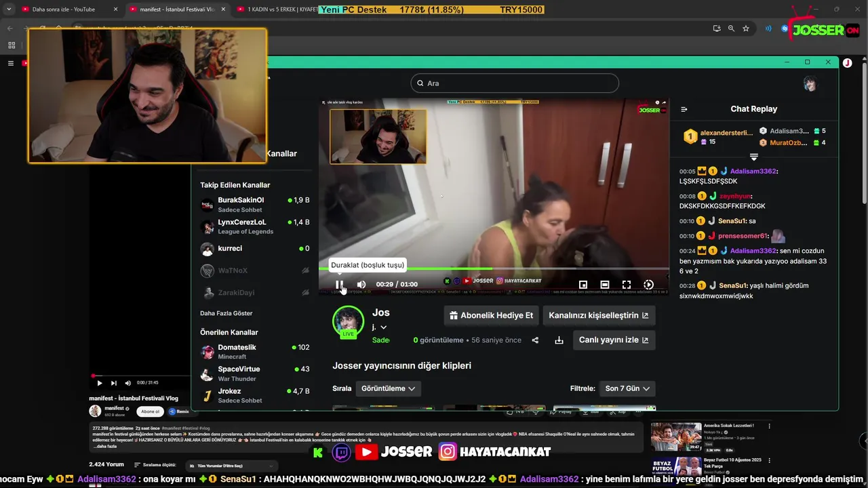
Task: Click the search magnifier icon in Ara box
Action: pyautogui.click(x=420, y=83)
